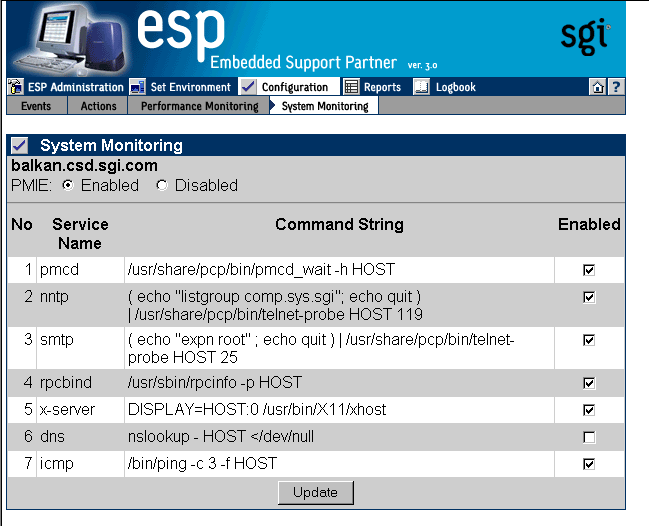Open the Logbook menu
Screen dimensions: 649x526
pyautogui.click(x=456, y=87)
